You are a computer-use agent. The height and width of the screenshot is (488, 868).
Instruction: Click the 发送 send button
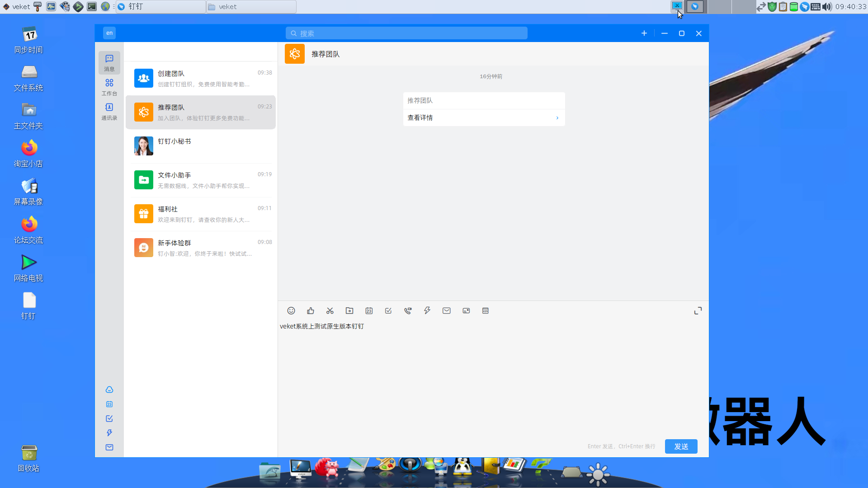[681, 446]
